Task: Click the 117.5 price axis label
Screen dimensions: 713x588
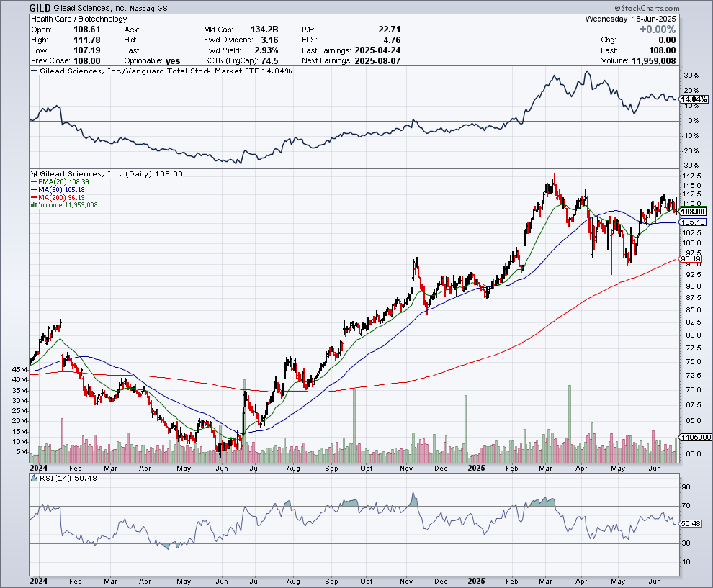Action: (x=691, y=176)
